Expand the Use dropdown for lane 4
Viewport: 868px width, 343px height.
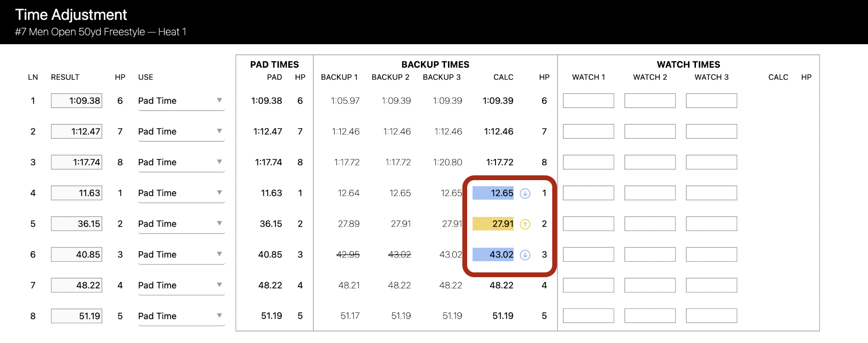181,193
